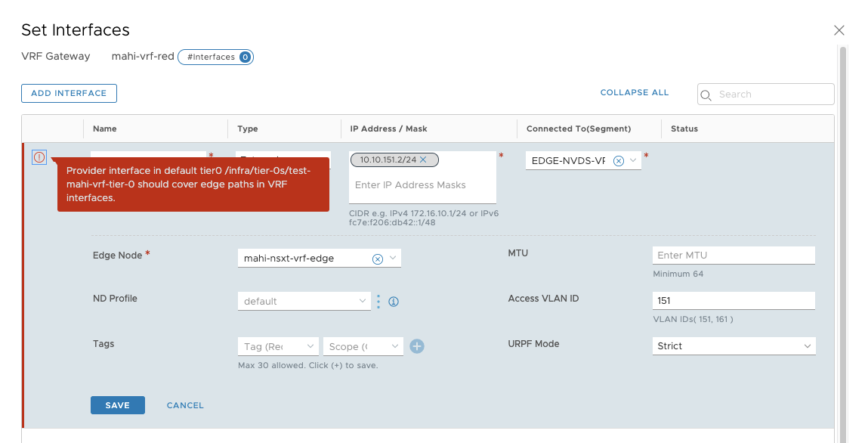Image resolution: width=868 pixels, height=443 pixels.
Task: Click the red provider interface error tooltip
Action: click(193, 184)
